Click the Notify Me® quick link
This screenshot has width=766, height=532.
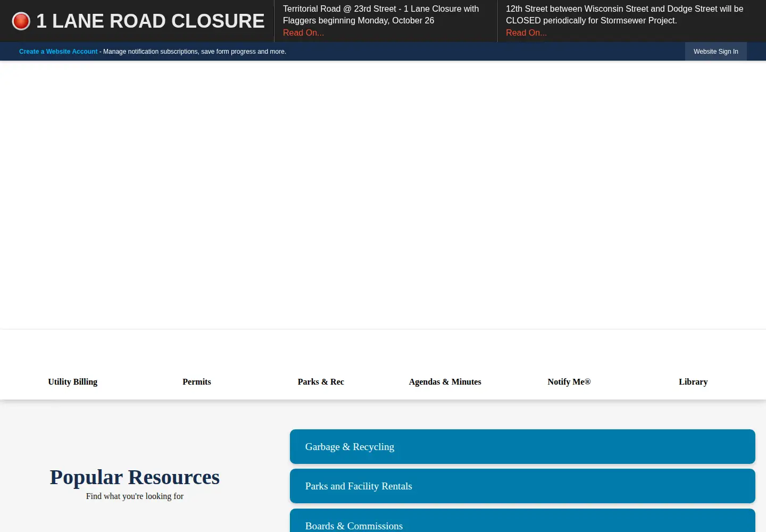pos(569,382)
